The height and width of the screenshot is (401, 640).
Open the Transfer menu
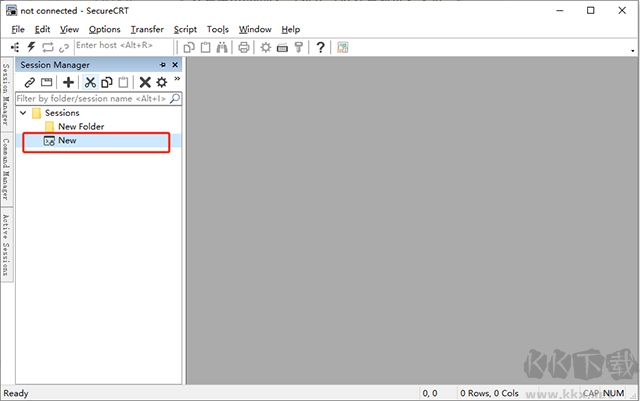pos(147,29)
